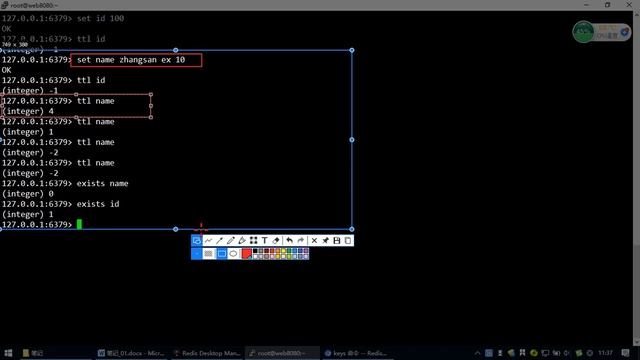The image size is (640, 360).
Task: Select the pencil freehand tool
Action: pos(231,241)
